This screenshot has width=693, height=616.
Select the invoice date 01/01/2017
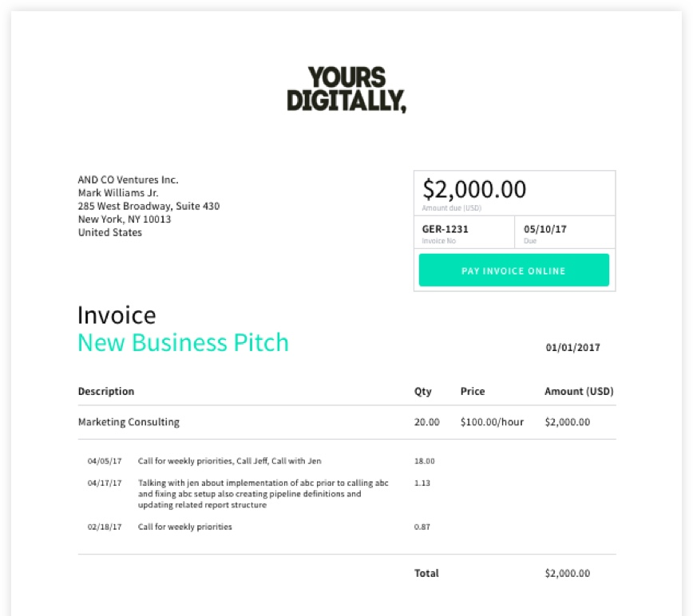pyautogui.click(x=572, y=348)
